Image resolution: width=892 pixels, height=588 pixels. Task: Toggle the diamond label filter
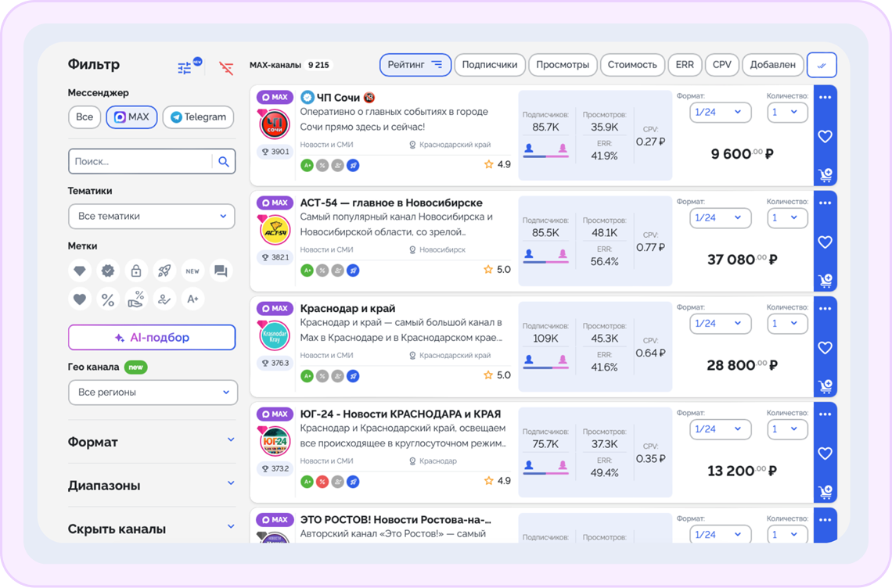click(x=80, y=271)
